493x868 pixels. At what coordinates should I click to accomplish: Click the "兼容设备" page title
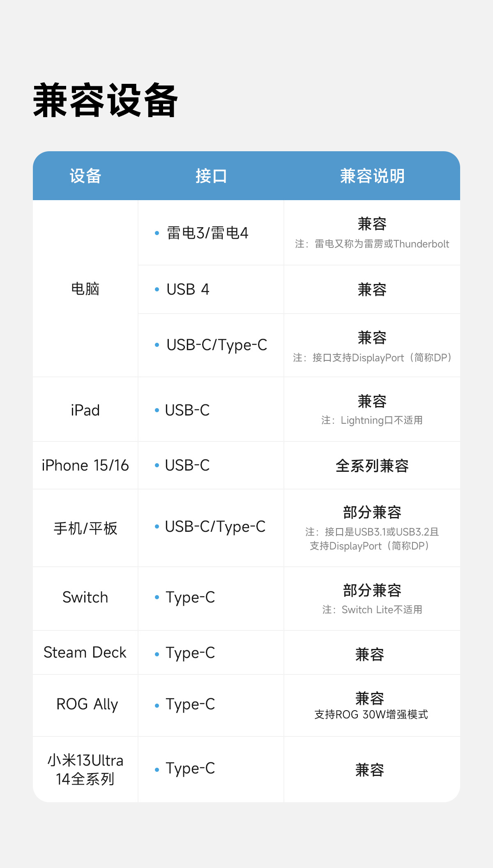pyautogui.click(x=105, y=101)
